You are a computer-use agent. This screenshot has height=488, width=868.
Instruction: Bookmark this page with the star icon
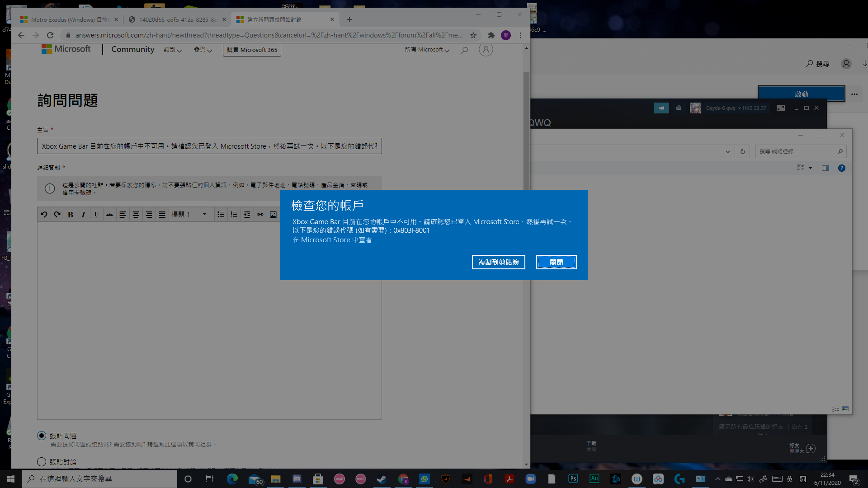473,35
